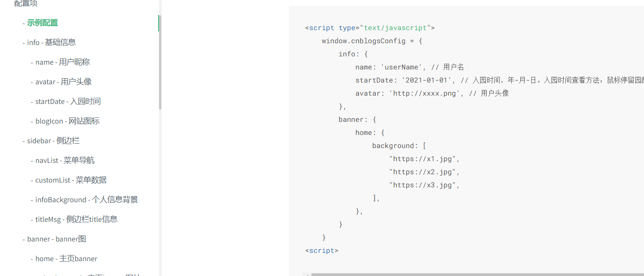Open the 示例配置 sidebar link

tap(42, 23)
